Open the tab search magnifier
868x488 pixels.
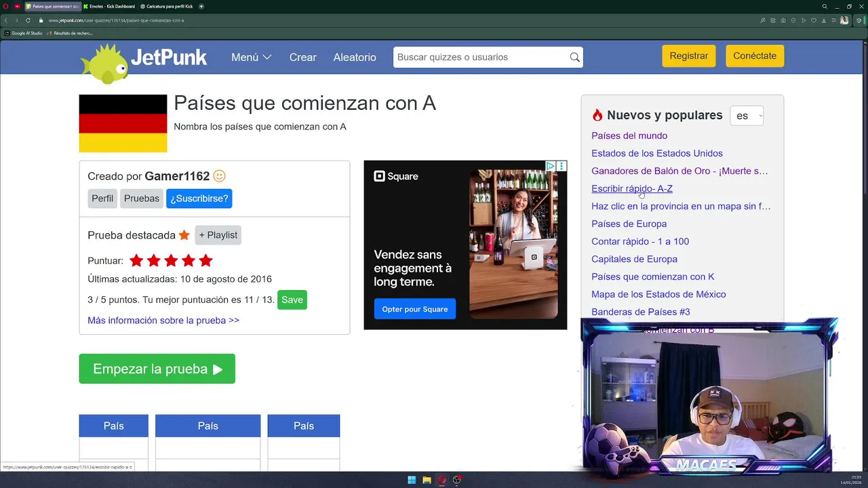[x=825, y=6]
